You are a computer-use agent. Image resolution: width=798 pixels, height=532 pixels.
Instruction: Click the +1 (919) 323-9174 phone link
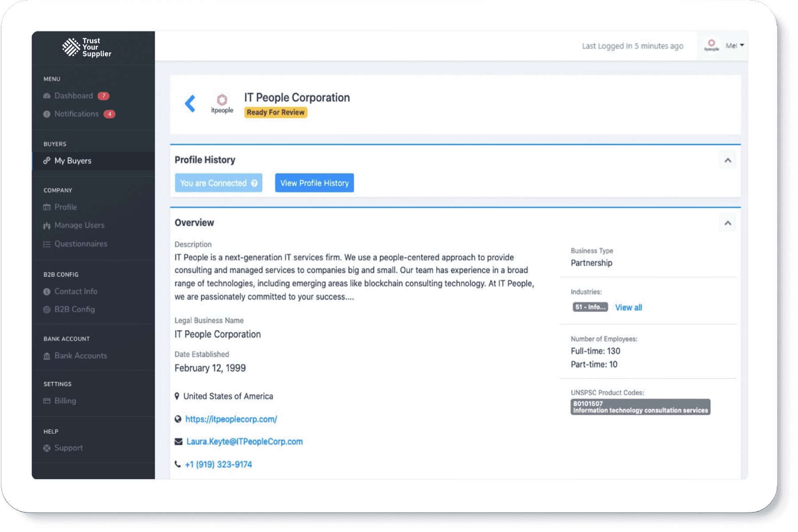[219, 464]
